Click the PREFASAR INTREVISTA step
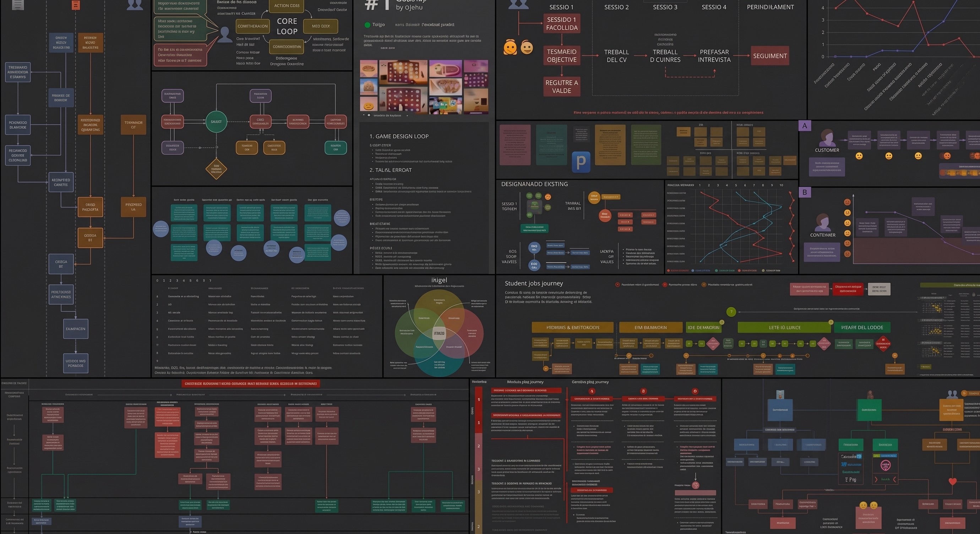The width and height of the screenshot is (980, 534). tap(714, 56)
